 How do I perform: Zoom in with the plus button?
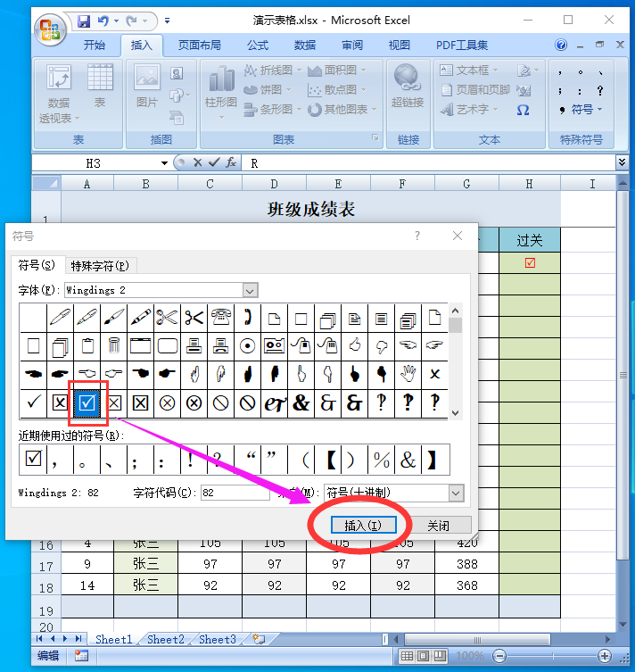pyautogui.click(x=604, y=656)
